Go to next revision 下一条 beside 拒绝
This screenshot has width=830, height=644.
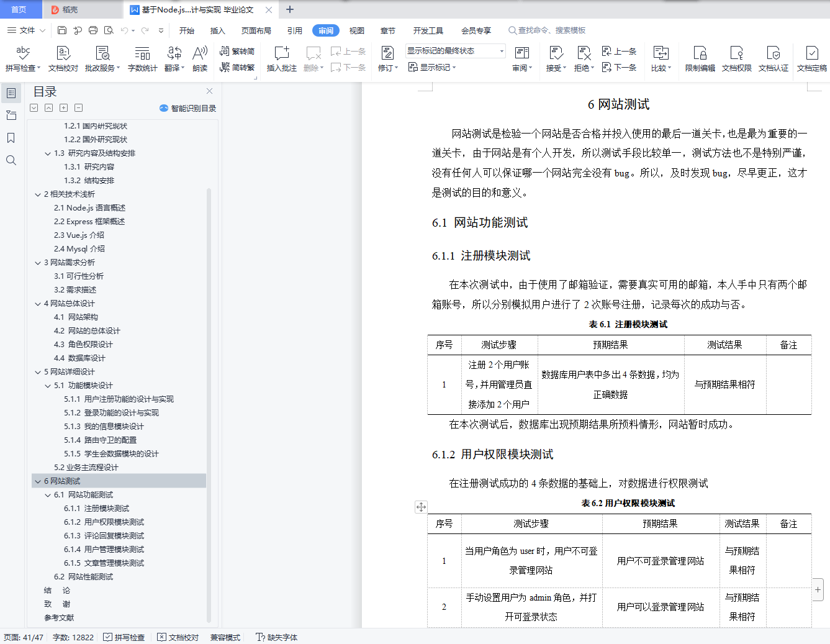(619, 67)
